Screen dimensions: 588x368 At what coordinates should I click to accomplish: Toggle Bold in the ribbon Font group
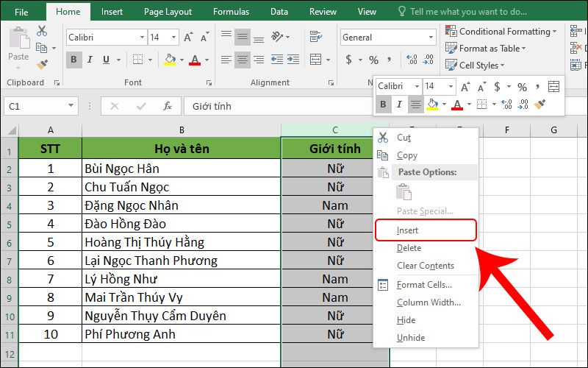(74, 60)
